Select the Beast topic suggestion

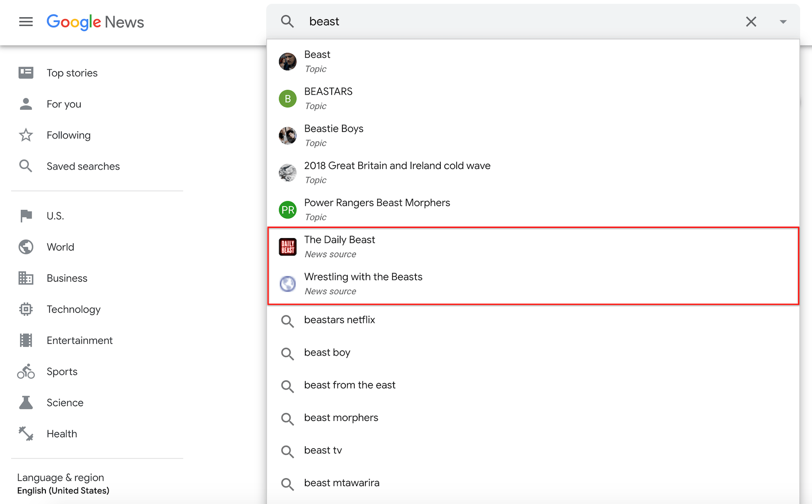(x=317, y=61)
